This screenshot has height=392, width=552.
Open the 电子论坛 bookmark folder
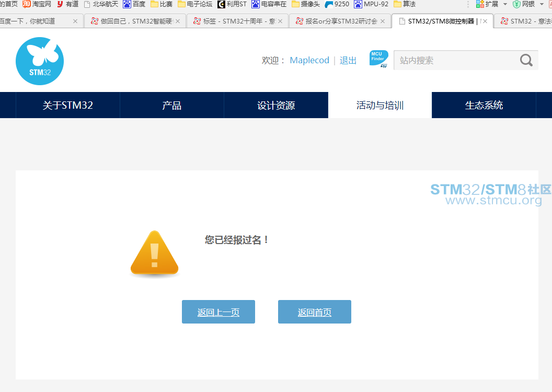195,4
